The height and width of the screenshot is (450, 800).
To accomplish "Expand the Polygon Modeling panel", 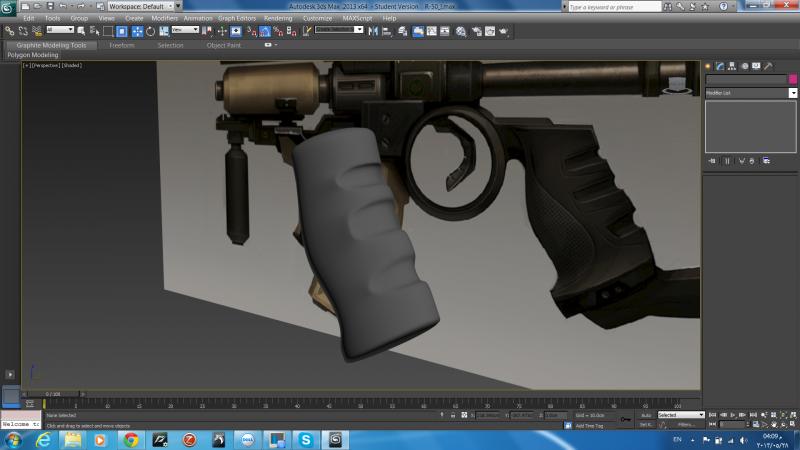I will [33, 55].
